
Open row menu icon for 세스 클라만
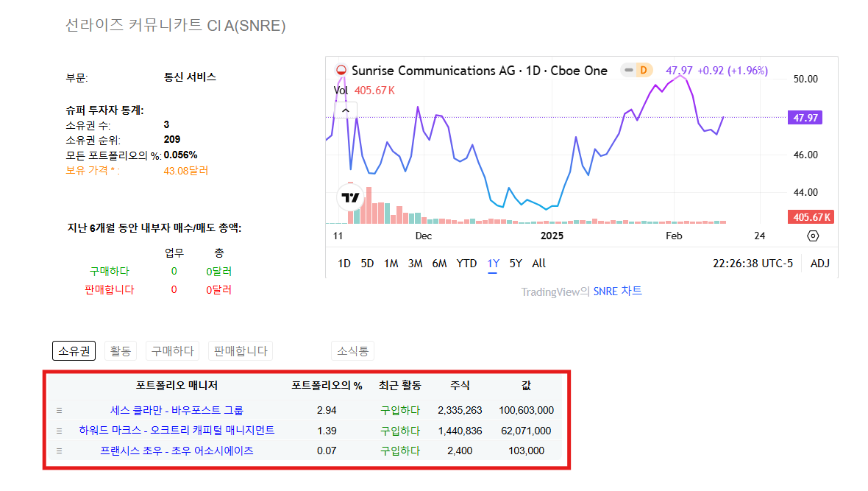click(x=60, y=410)
